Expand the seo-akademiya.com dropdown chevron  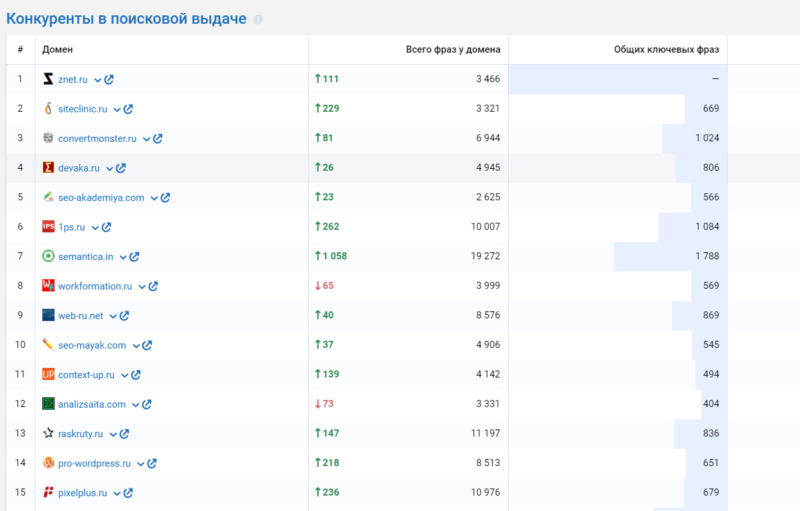154,199
